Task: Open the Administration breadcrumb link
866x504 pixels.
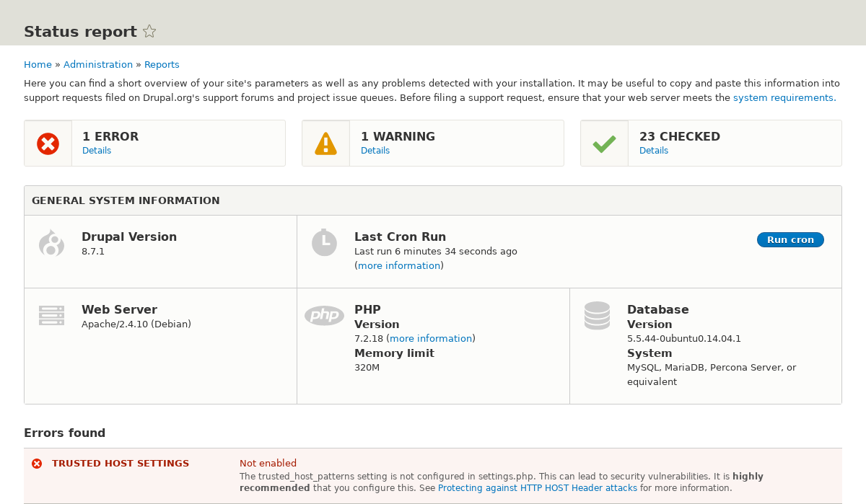Action: (98, 64)
